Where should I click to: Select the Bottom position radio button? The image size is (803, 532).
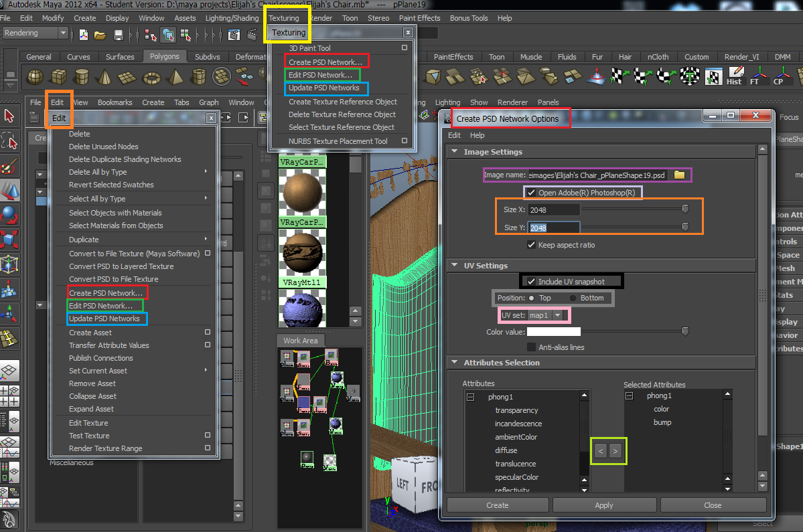click(x=573, y=298)
